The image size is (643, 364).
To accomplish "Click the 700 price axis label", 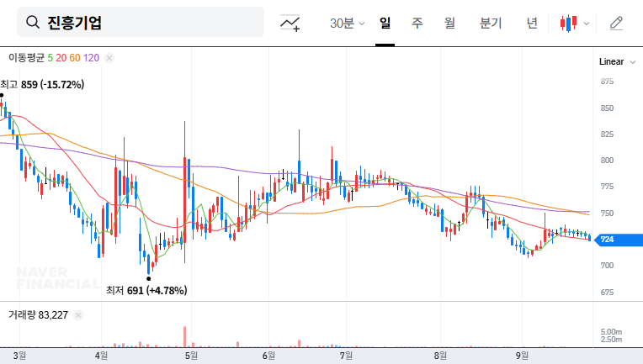I will pos(607,266).
